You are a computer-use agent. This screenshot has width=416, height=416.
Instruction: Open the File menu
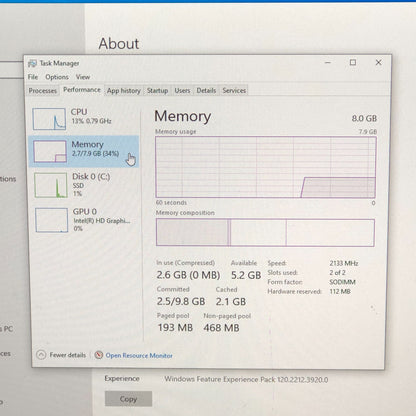33,77
